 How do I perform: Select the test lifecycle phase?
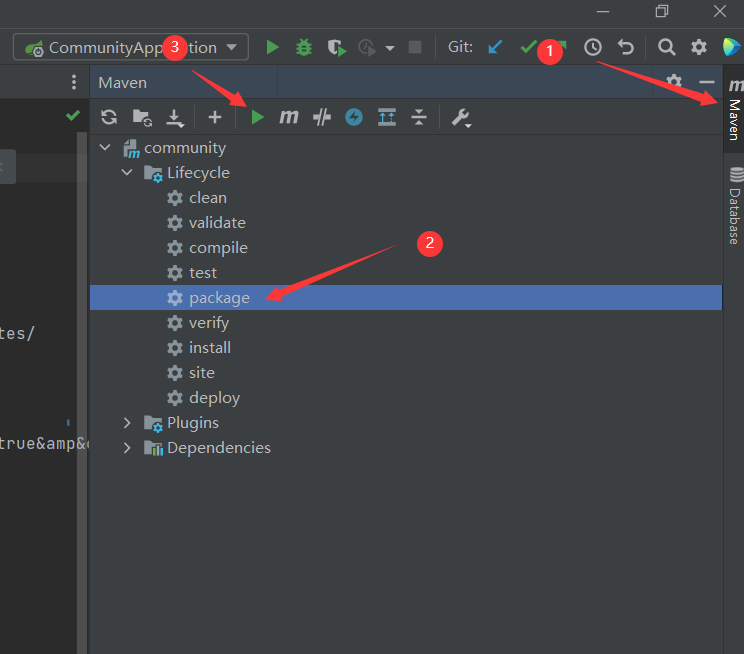pos(203,273)
